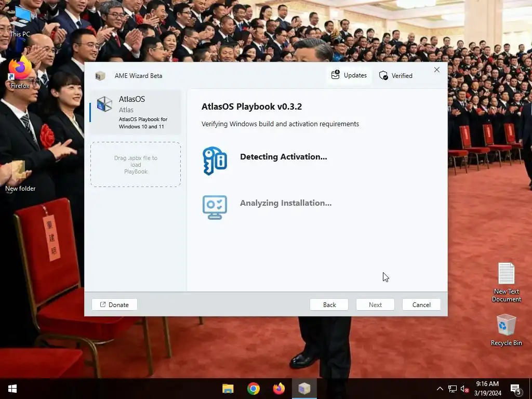
Task: Proceed with the Next button
Action: (375, 304)
